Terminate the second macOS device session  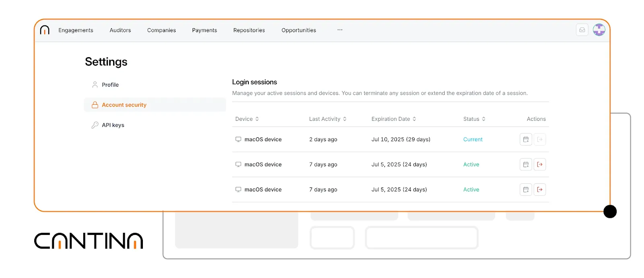coord(540,164)
